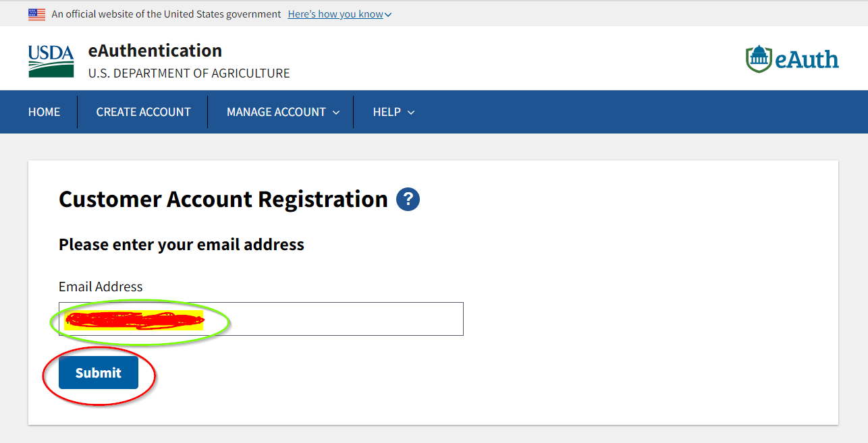Select the HELP menu label
The width and height of the screenshot is (868, 443).
tap(387, 112)
